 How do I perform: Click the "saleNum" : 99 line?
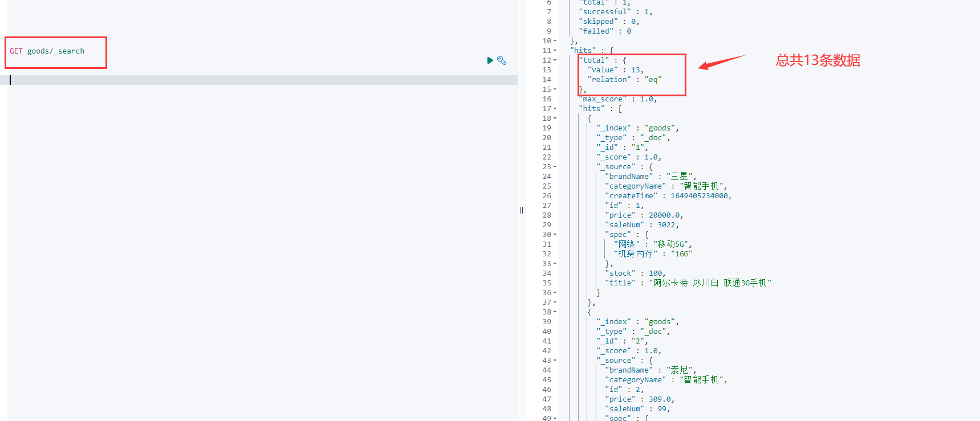(x=637, y=409)
